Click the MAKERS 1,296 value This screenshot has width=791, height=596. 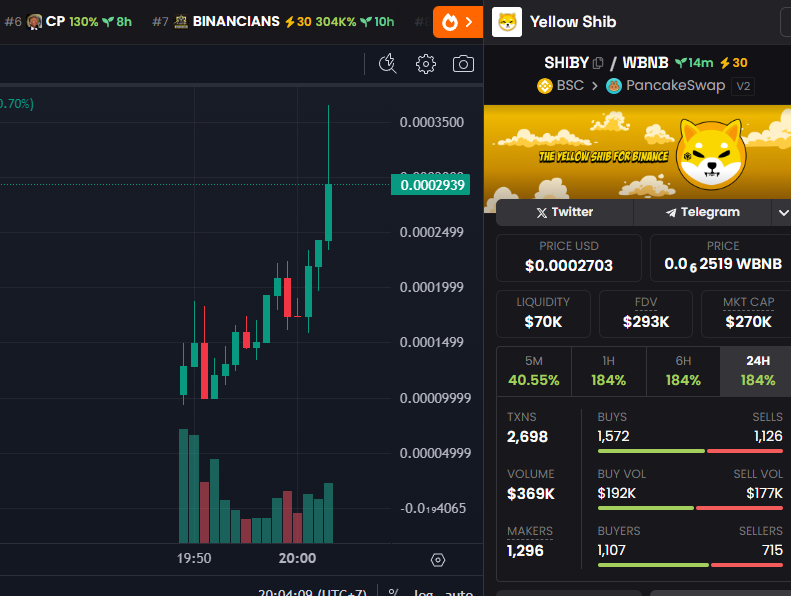[x=525, y=551]
